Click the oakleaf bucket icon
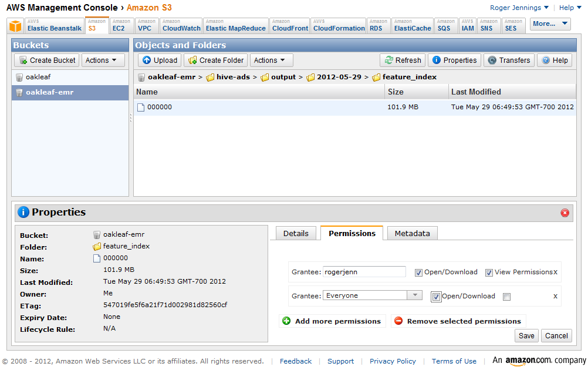 [19, 78]
